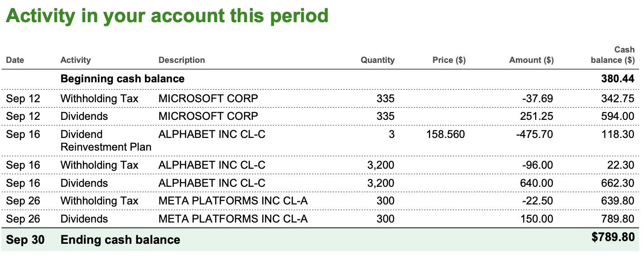Select the Microsoft dividends amount 251.25

coord(538,116)
